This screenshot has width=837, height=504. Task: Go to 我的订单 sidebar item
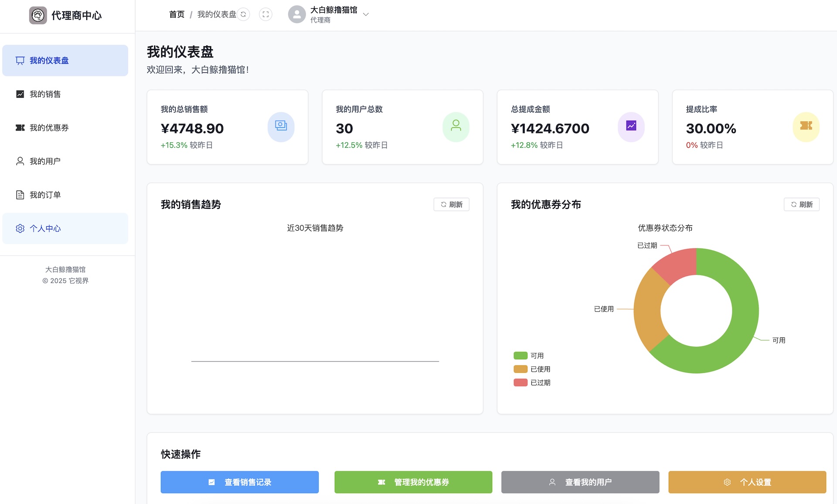pyautogui.click(x=45, y=195)
